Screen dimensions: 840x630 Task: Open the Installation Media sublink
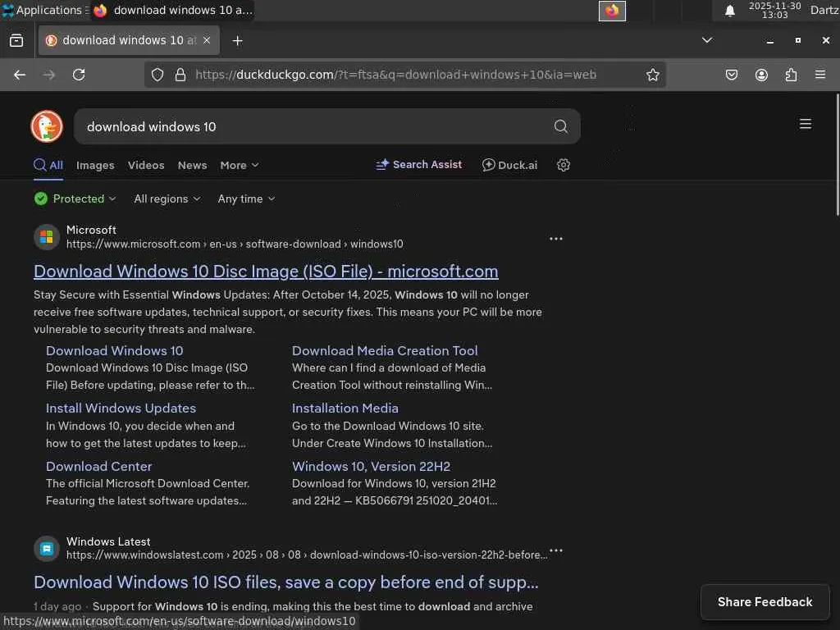(345, 409)
